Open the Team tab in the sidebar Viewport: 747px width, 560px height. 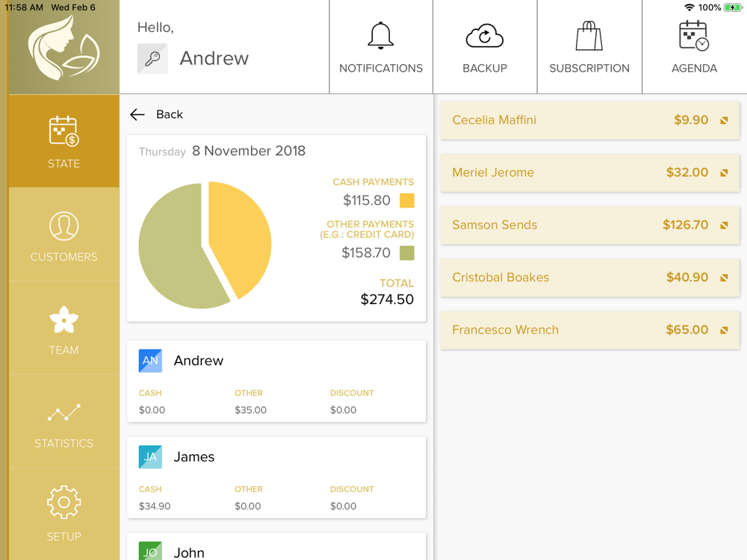pyautogui.click(x=63, y=328)
